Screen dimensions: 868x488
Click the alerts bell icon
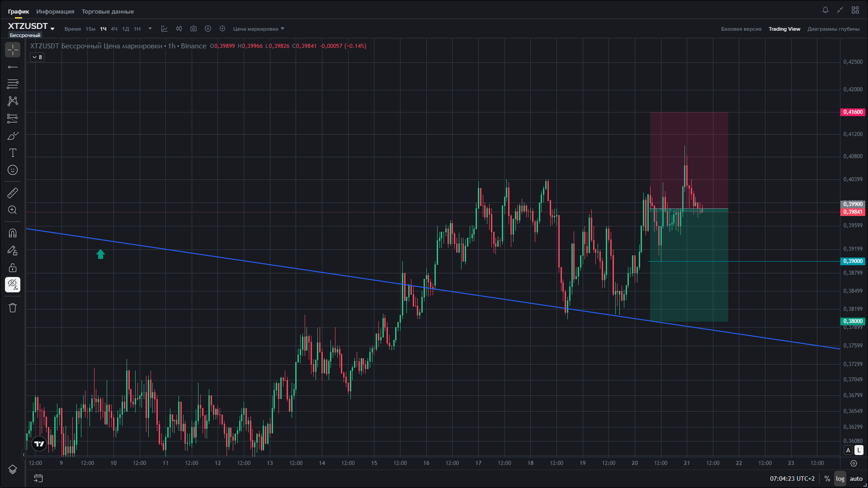coord(825,10)
